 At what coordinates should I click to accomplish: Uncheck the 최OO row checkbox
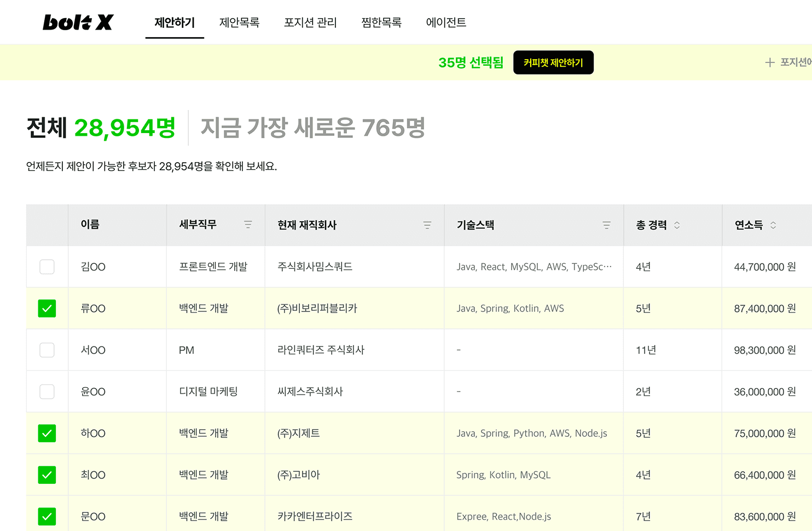tap(47, 475)
